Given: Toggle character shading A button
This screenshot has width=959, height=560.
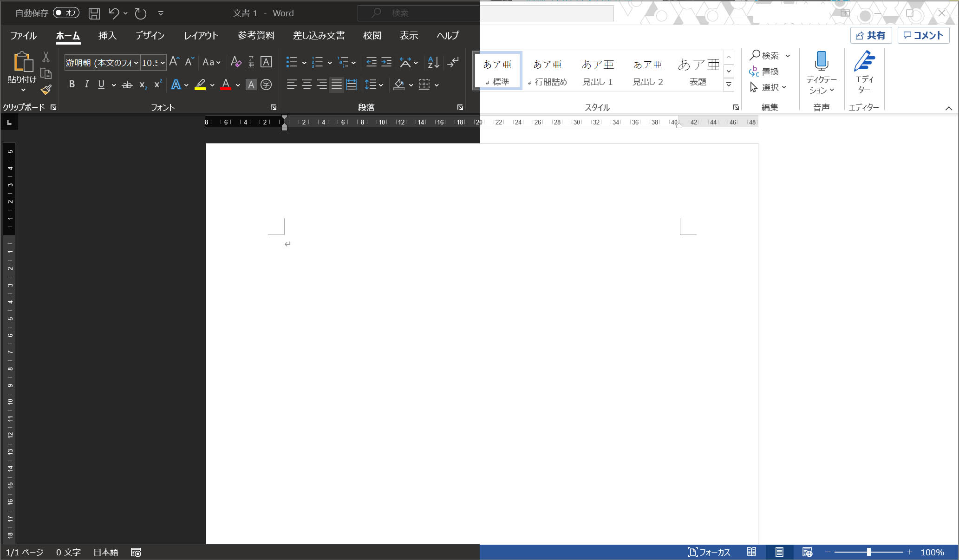Looking at the screenshot, I should pos(251,85).
